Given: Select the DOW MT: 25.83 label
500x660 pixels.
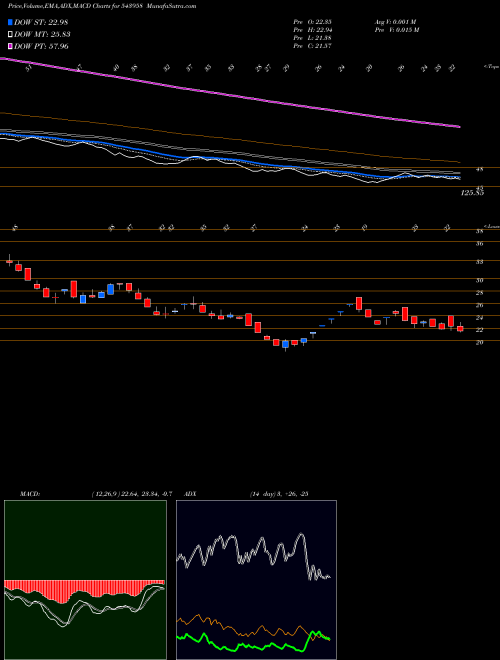Looking at the screenshot, I should tap(42, 35).
